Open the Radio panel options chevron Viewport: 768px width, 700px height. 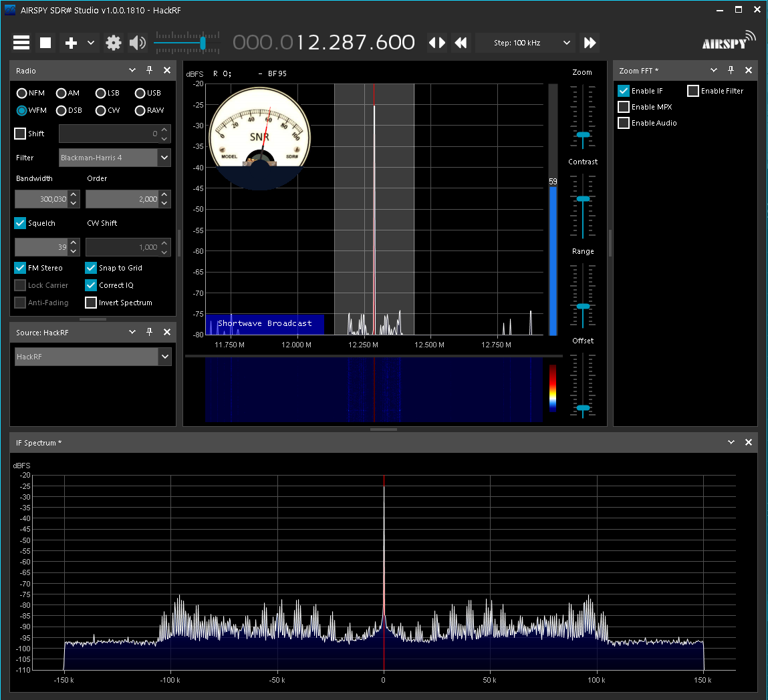[x=132, y=71]
